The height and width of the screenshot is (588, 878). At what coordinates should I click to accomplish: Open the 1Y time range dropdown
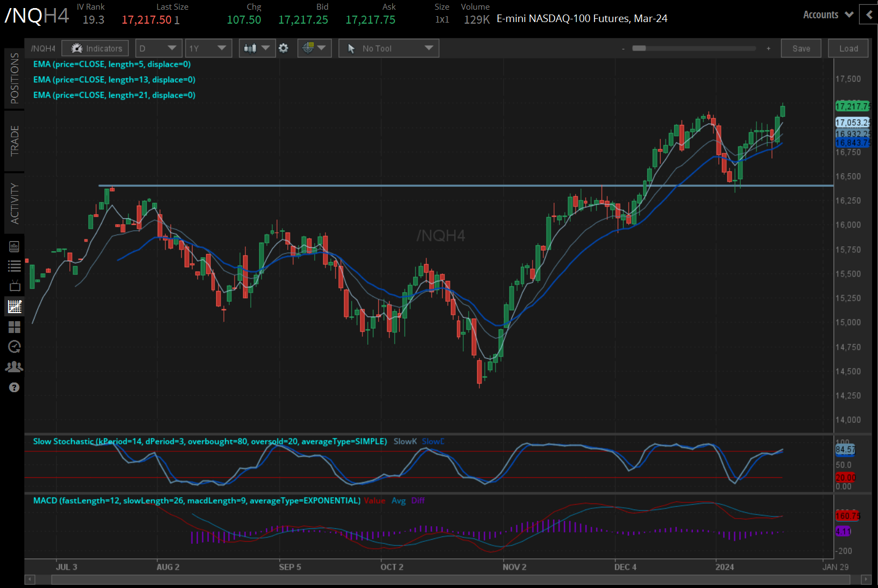pos(208,48)
